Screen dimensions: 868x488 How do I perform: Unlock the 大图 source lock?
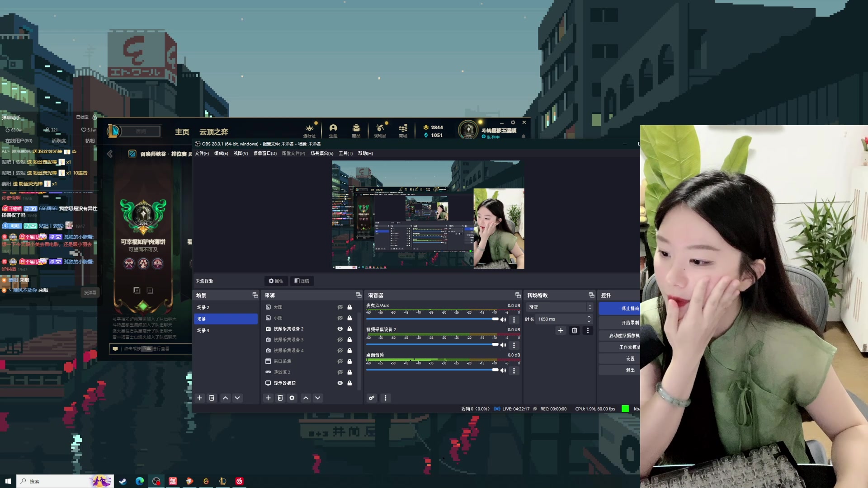point(349,307)
